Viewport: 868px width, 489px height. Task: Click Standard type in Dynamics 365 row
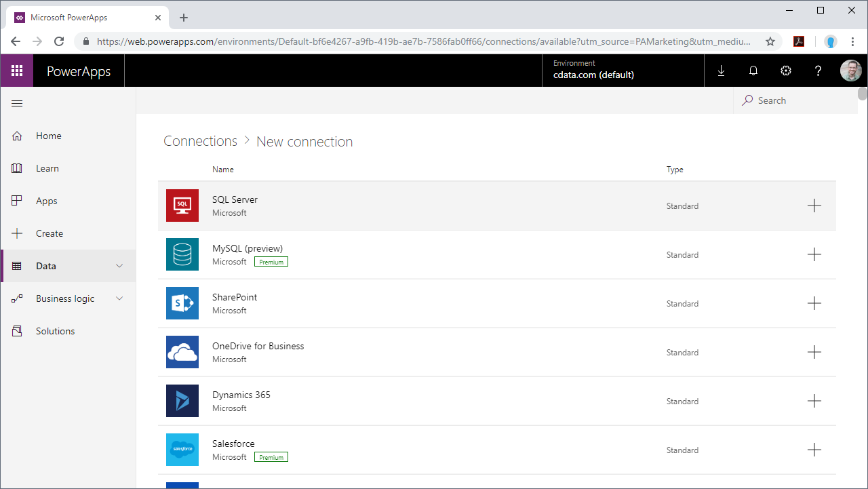click(x=682, y=402)
